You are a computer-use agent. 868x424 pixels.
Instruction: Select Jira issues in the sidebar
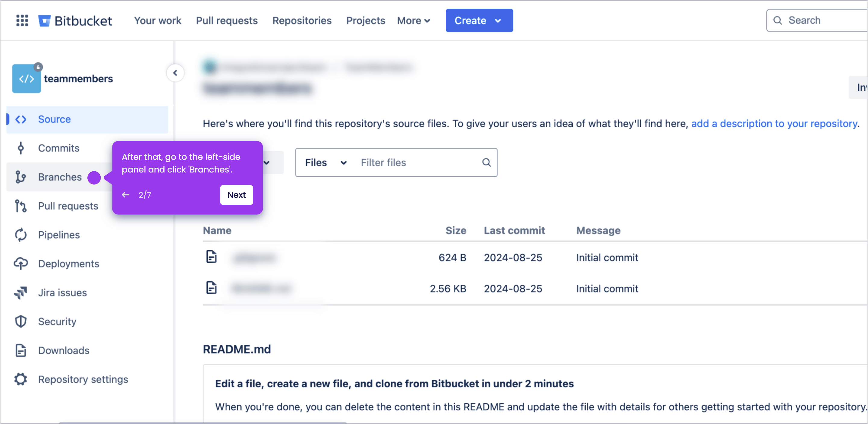87,293
